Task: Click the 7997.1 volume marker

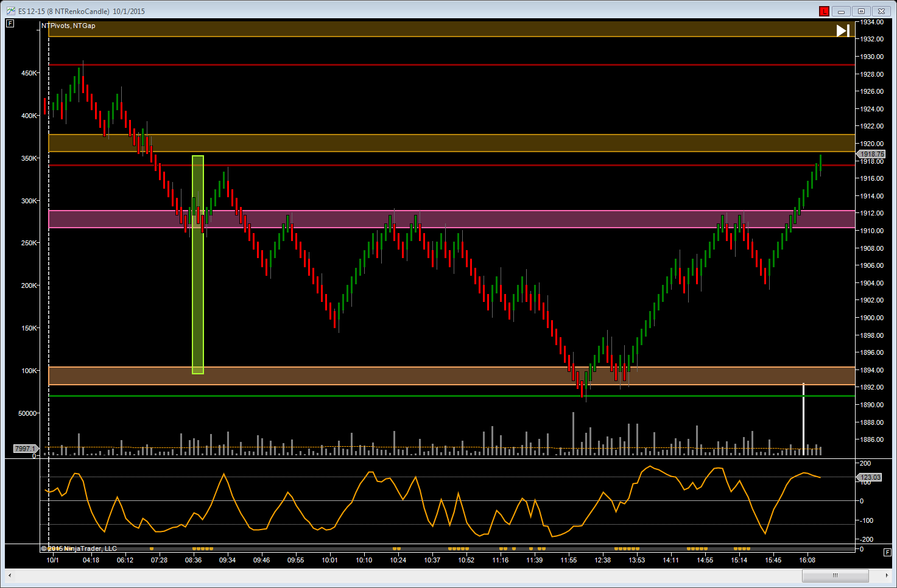Action: click(x=26, y=449)
